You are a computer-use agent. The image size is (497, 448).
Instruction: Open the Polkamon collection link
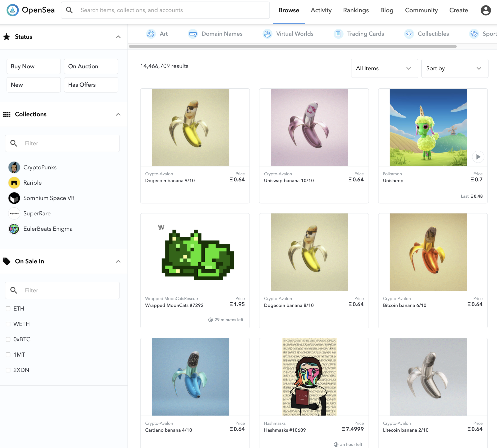tap(392, 174)
